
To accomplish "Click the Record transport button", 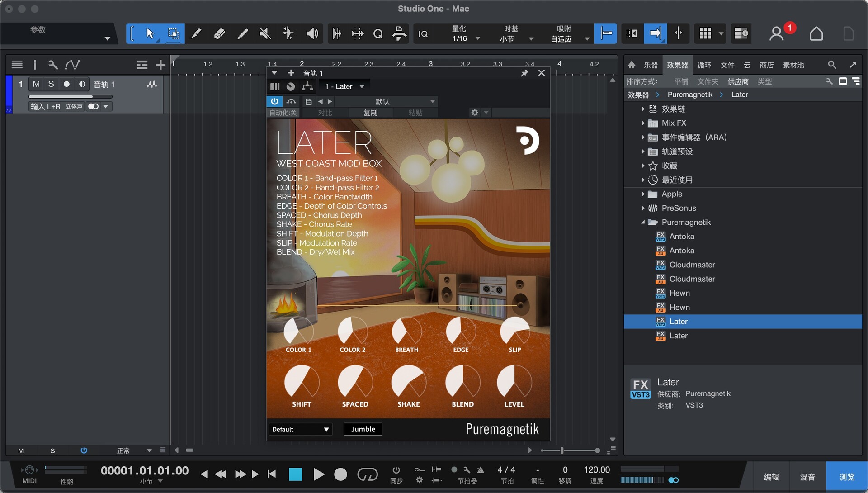I will pyautogui.click(x=340, y=474).
